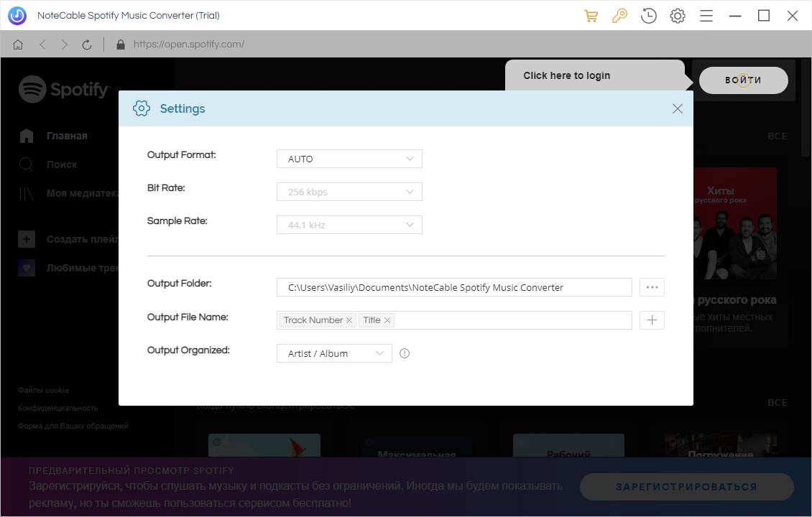Open the conversion history clock icon
812x517 pixels.
click(649, 16)
